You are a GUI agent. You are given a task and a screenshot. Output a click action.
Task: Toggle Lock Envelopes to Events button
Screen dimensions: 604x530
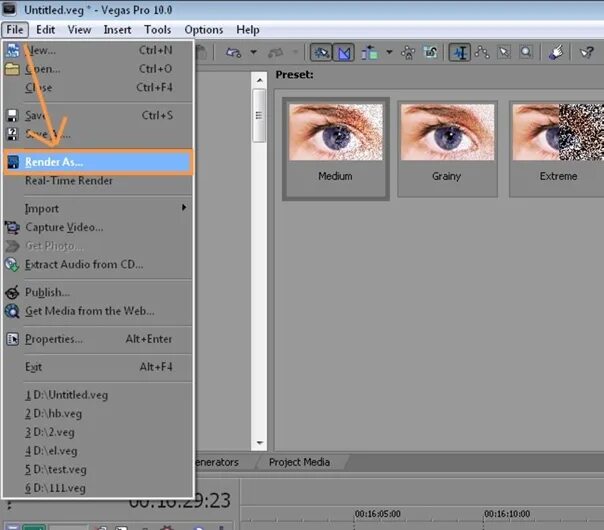click(408, 52)
